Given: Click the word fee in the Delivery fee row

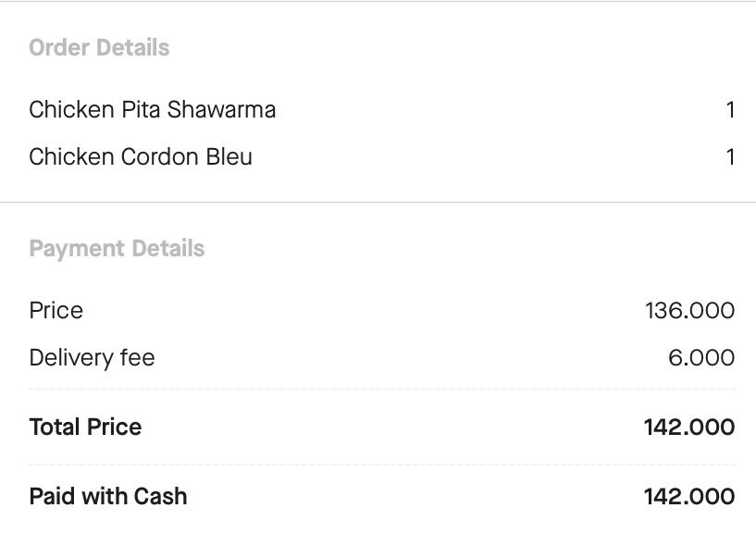Looking at the screenshot, I should [x=137, y=358].
